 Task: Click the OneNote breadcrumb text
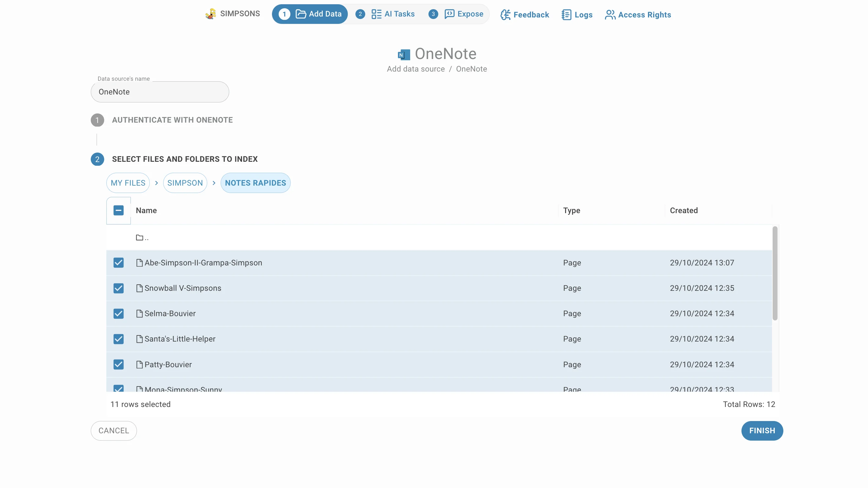[471, 69]
